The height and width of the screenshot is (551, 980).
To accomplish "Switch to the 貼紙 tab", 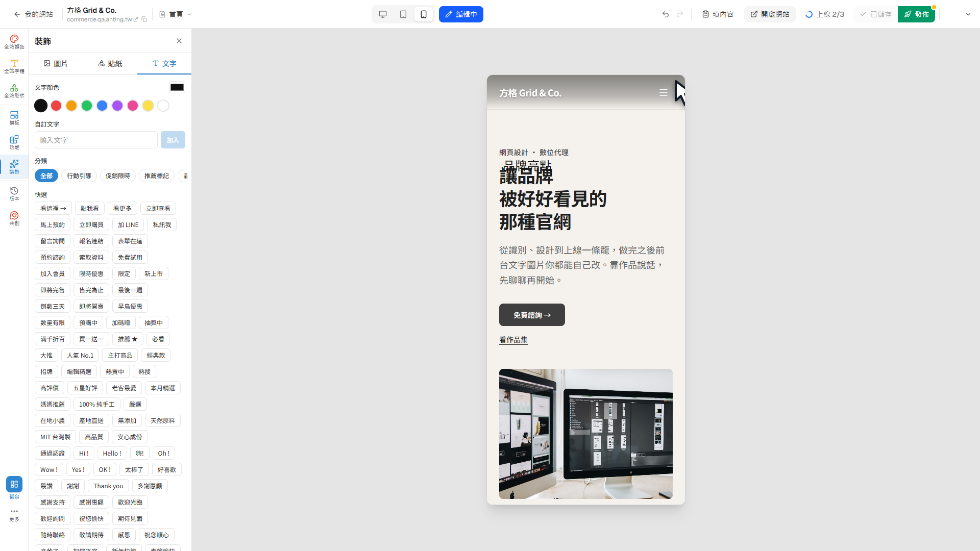I will click(x=110, y=64).
